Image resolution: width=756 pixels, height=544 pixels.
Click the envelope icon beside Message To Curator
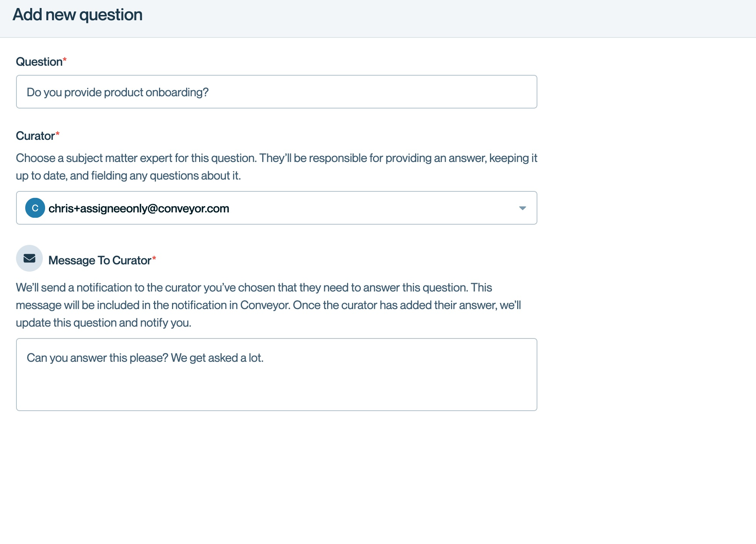pyautogui.click(x=29, y=259)
